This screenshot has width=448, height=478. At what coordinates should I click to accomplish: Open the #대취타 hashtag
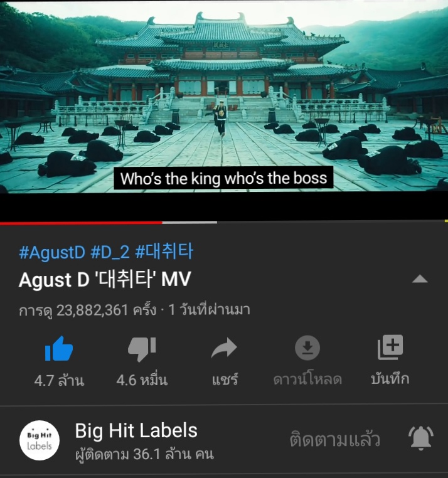(164, 252)
